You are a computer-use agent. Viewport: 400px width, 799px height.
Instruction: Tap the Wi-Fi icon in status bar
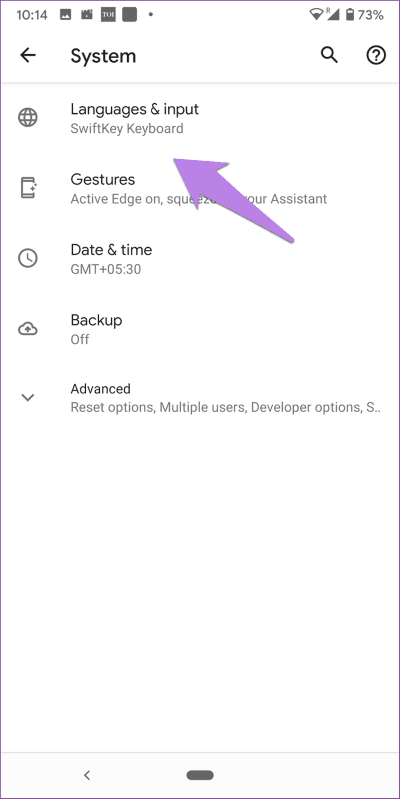click(316, 15)
